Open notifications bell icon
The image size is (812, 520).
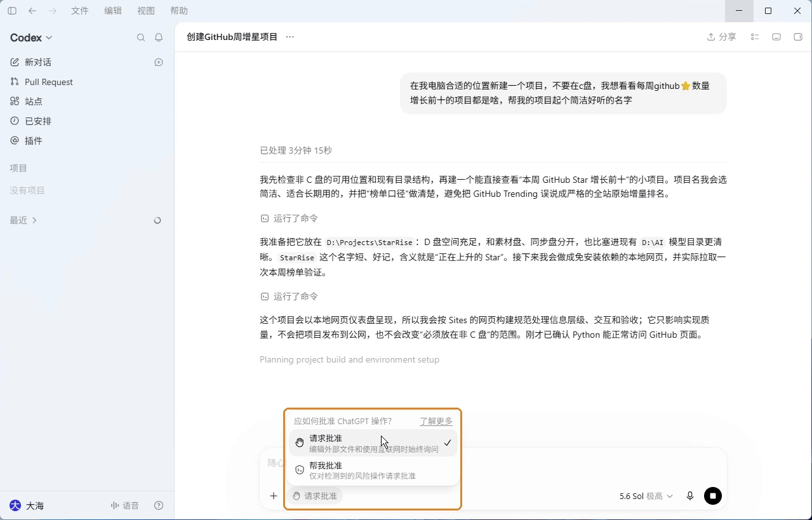pos(159,37)
